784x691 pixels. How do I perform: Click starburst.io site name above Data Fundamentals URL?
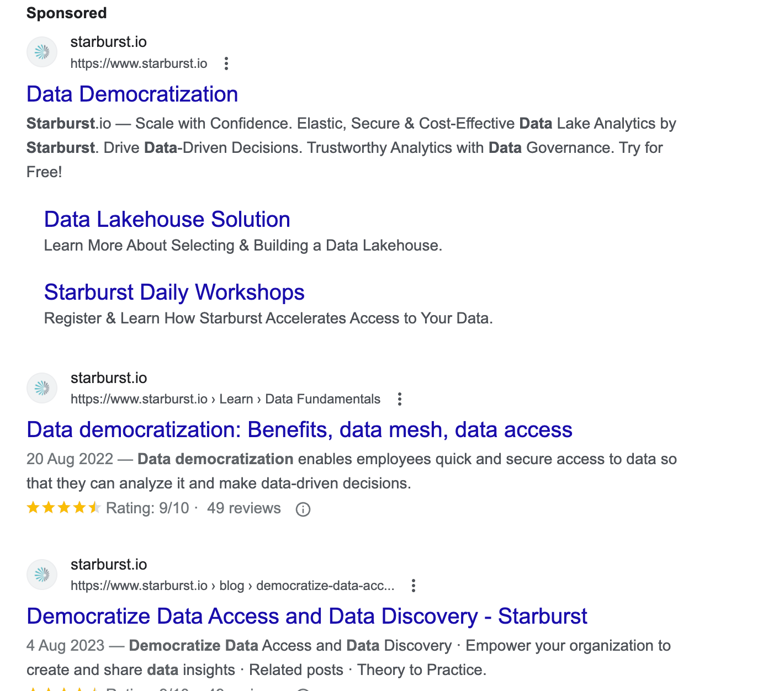[x=108, y=378]
